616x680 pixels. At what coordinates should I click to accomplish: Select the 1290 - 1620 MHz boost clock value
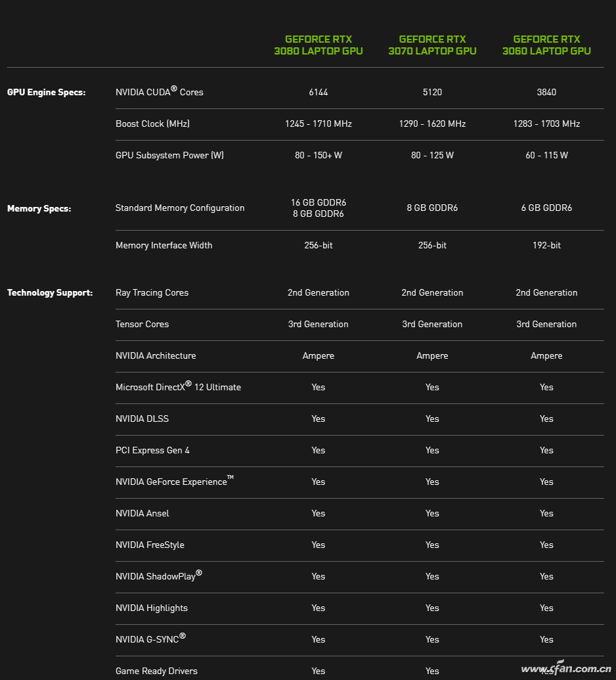coord(432,124)
